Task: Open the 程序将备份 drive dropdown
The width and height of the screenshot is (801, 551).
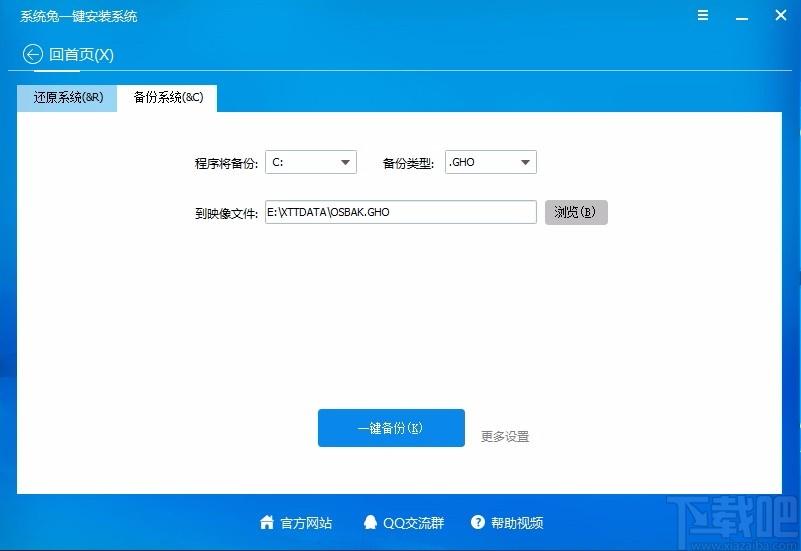Action: (311, 162)
